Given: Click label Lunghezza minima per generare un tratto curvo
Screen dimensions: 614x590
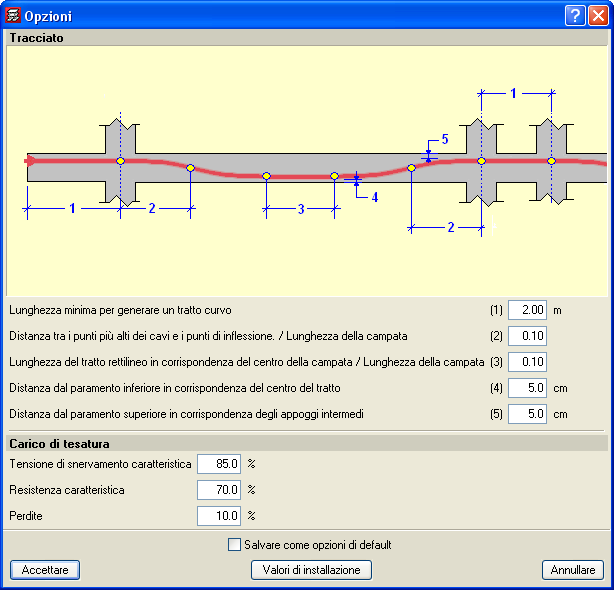Looking at the screenshot, I should (x=120, y=310).
